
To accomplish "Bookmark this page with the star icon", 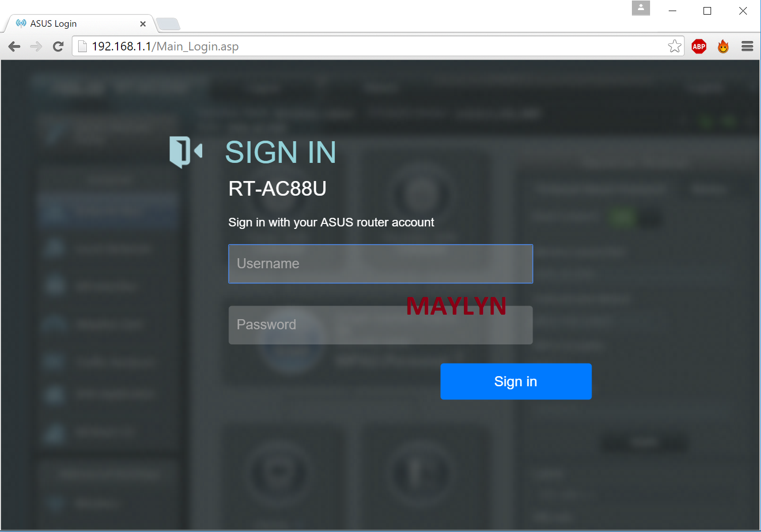I will tap(674, 46).
